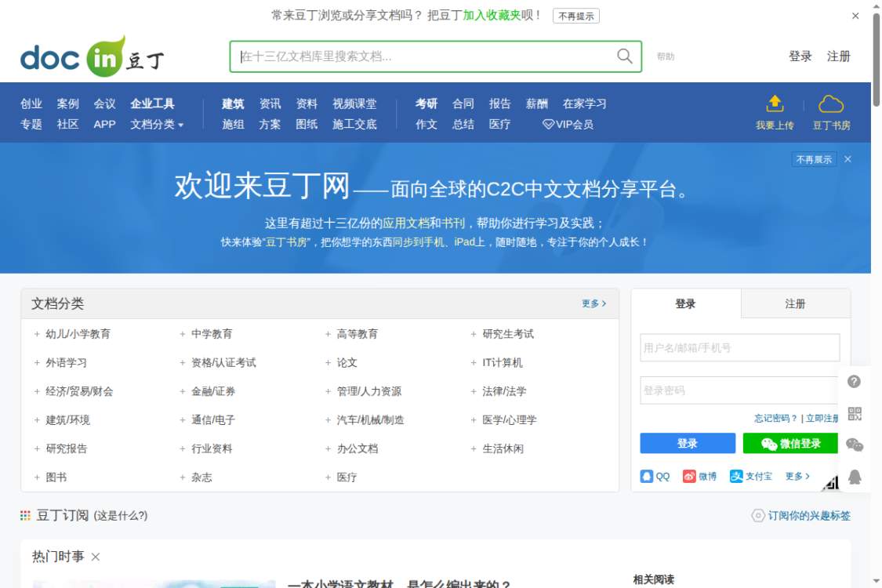882x588 pixels.
Task: Click the 不再提示 button
Action: (x=576, y=16)
